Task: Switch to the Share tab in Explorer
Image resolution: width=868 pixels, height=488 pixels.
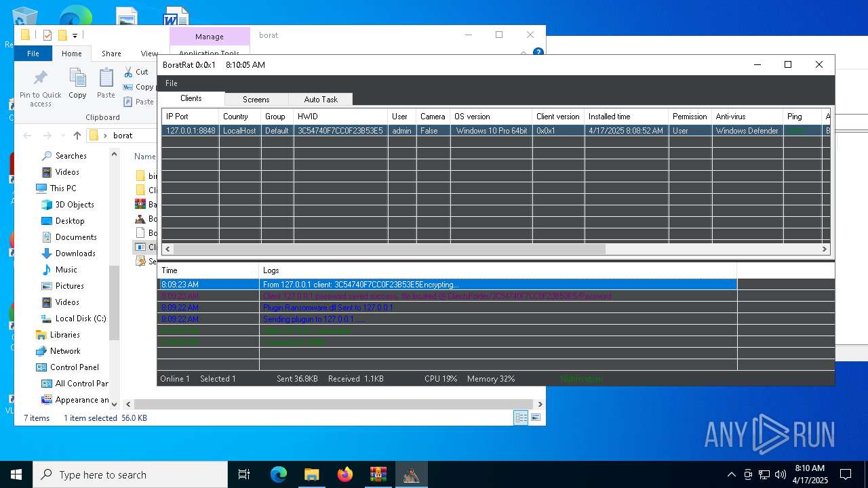Action: 111,54
